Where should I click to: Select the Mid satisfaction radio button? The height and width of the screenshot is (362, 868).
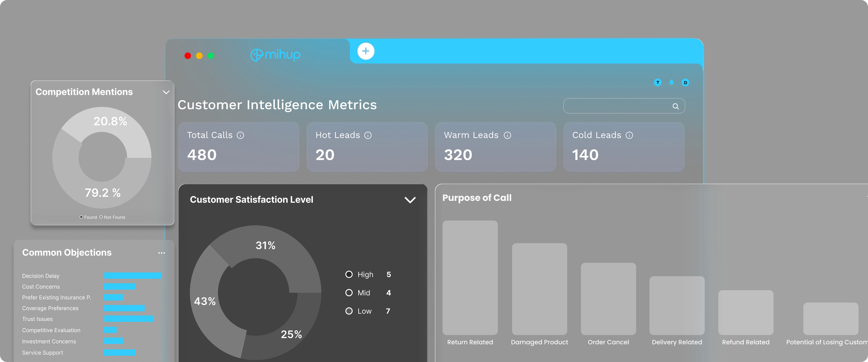[349, 293]
